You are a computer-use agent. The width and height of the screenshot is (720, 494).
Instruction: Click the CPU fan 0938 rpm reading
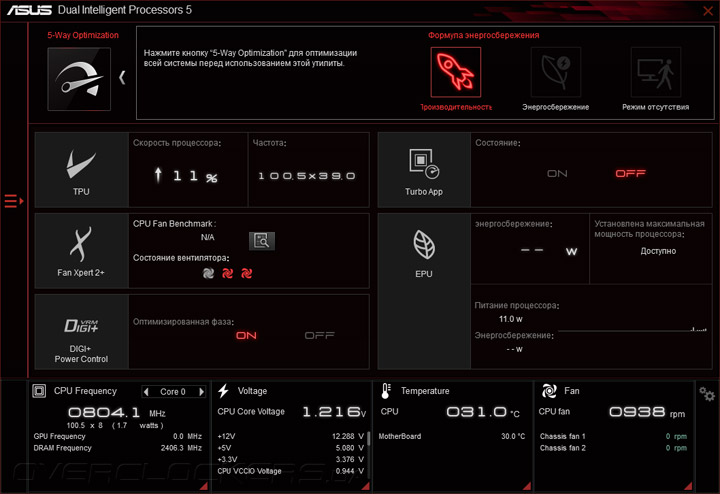(647, 412)
